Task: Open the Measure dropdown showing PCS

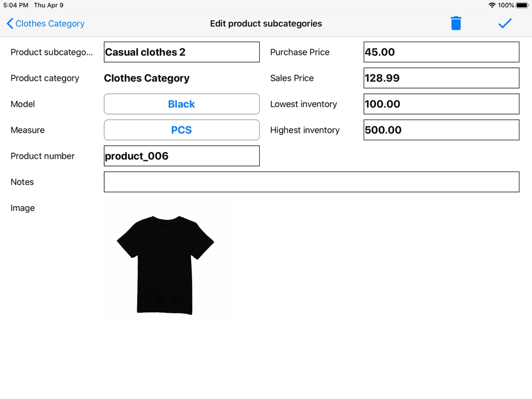Action: 181,130
